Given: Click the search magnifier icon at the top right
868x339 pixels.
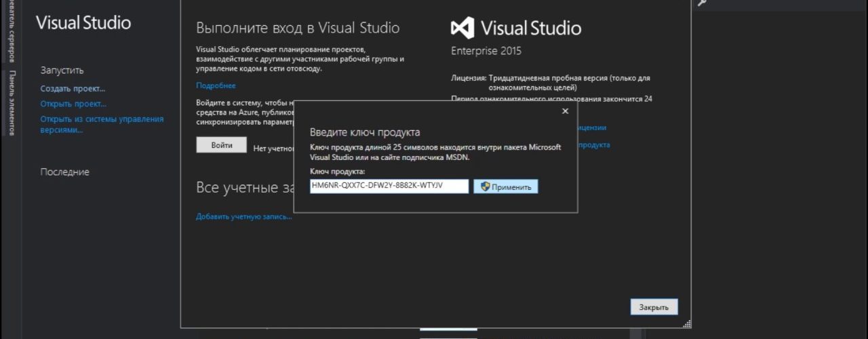Looking at the screenshot, I should tap(702, 3).
